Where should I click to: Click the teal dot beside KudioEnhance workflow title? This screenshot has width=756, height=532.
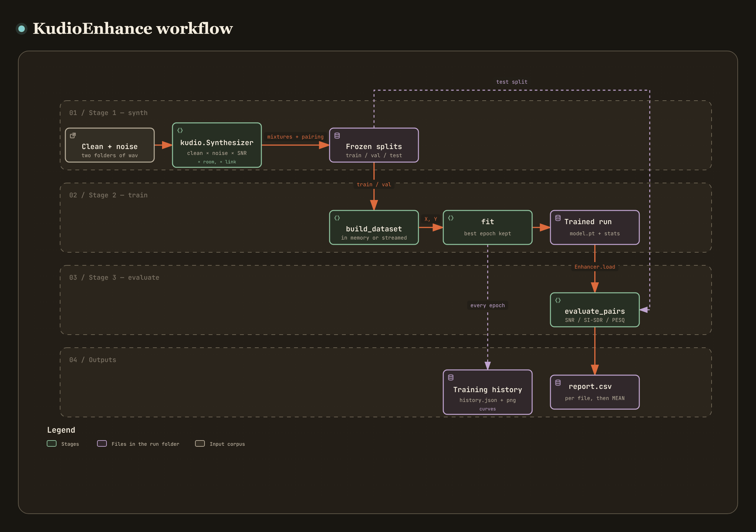(x=22, y=29)
